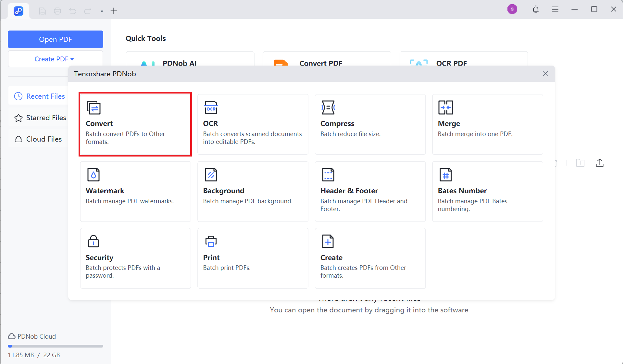Click the notification bell icon
Screen dimensions: 623x364
(x=535, y=9)
